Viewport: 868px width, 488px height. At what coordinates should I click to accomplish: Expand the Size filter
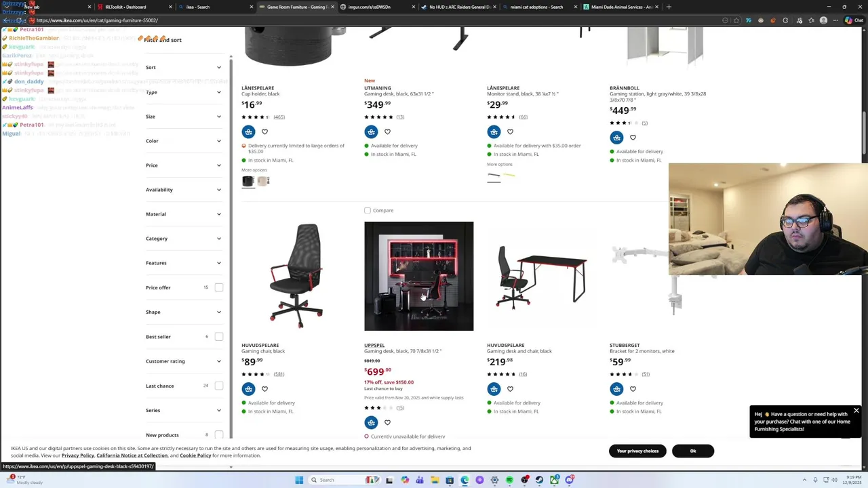(x=184, y=117)
